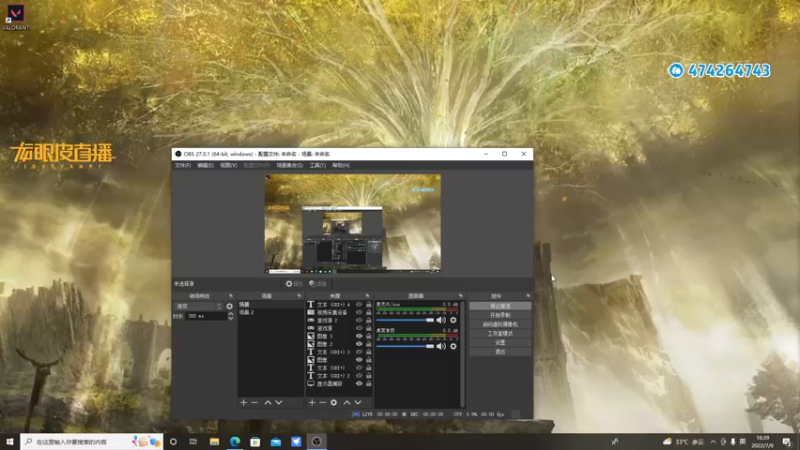The image size is (800, 450).
Task: Open the Windows Start menu
Action: (10, 441)
